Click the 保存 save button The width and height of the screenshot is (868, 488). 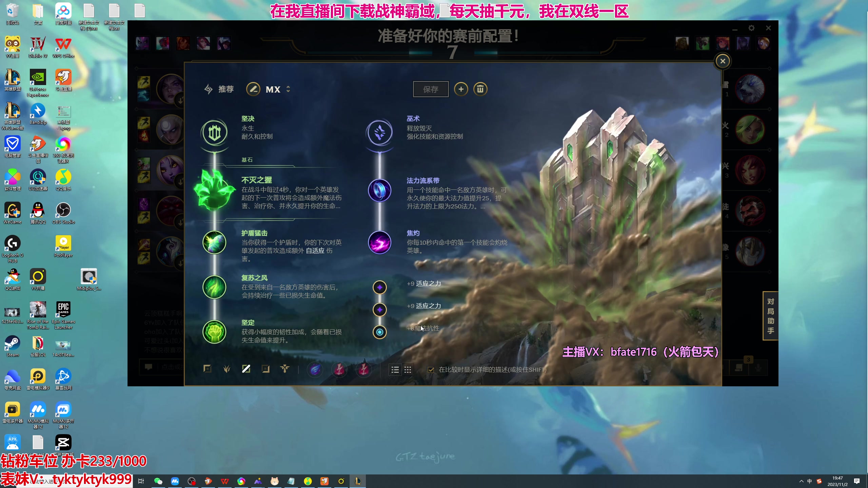click(431, 89)
